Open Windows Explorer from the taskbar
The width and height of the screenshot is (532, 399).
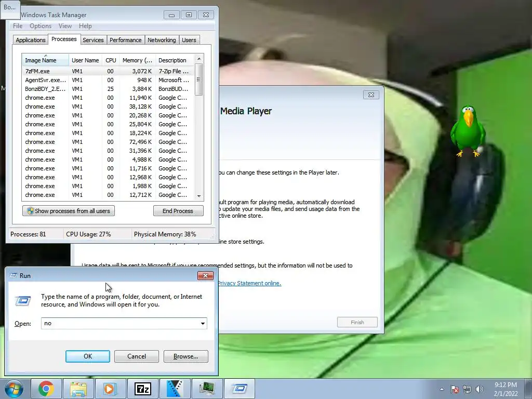78,389
